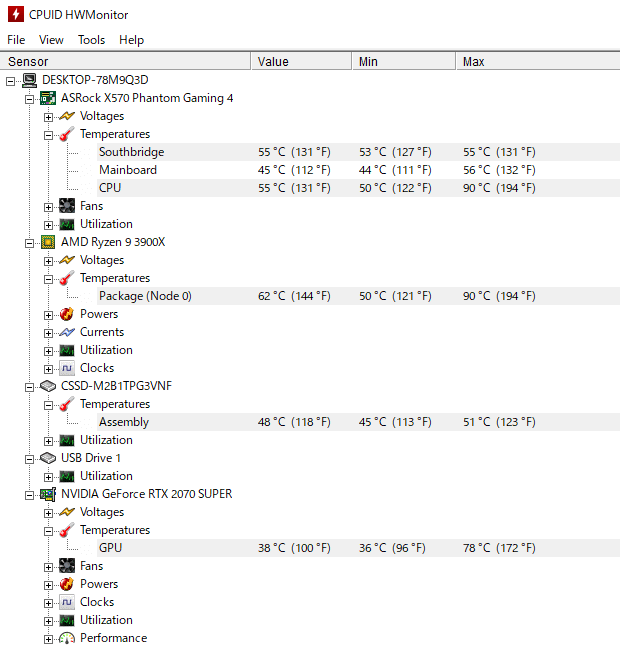Screen dimensions: 620x651
Task: Click the thermometer icon under AMD Ryzen 9
Action: tap(67, 278)
